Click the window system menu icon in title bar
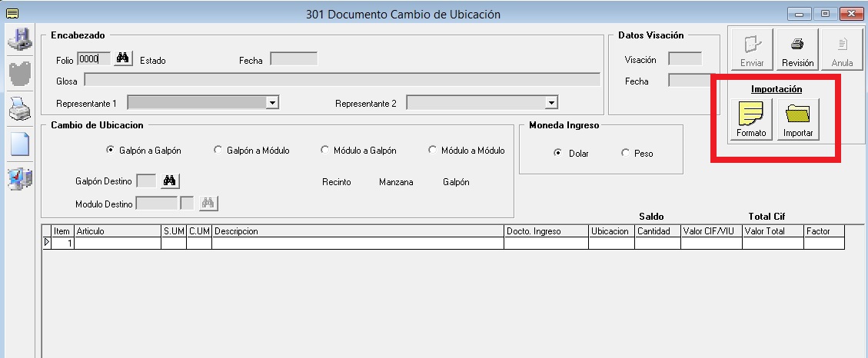868x358 pixels. pos(12,14)
